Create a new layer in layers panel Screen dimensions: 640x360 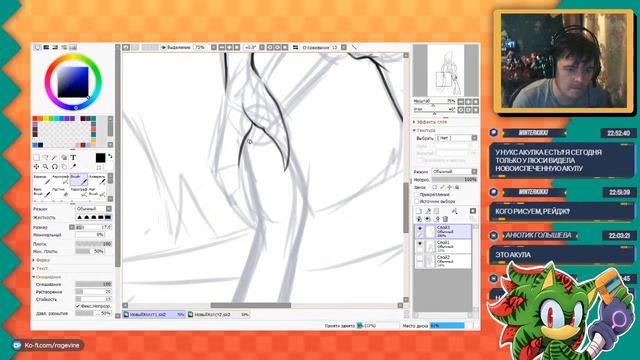tap(419, 211)
